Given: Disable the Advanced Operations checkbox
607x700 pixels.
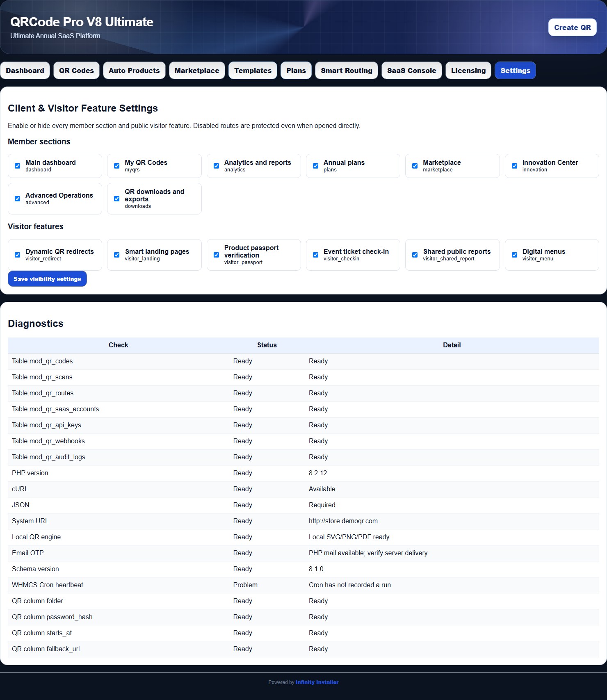Looking at the screenshot, I should pyautogui.click(x=17, y=198).
